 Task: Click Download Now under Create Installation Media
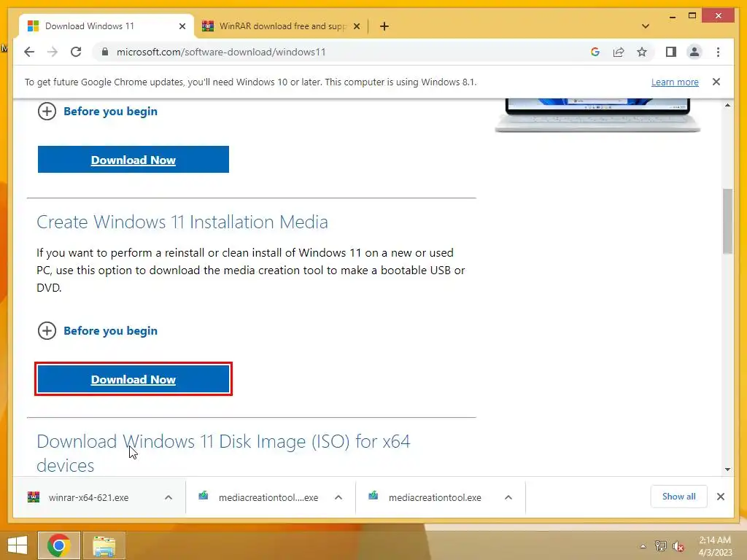pyautogui.click(x=133, y=379)
